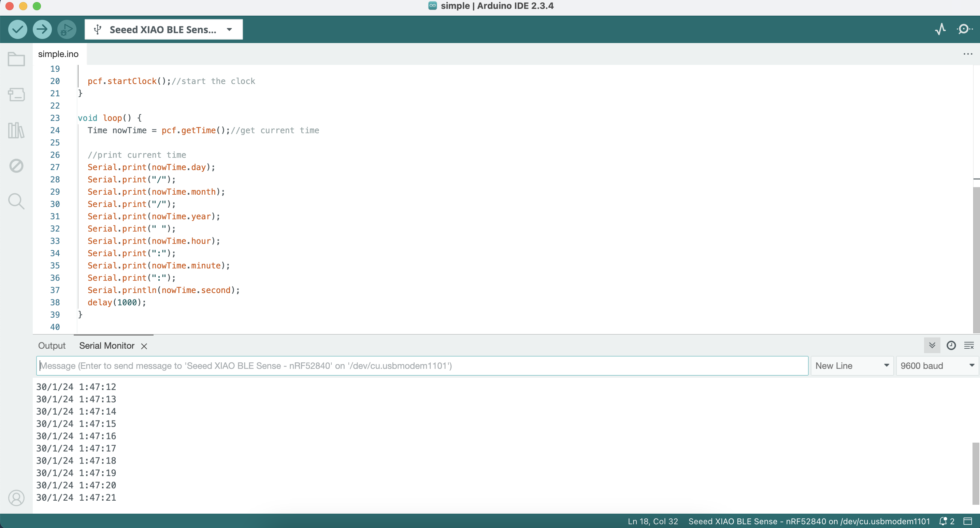Switch to the Output tab
980x528 pixels.
[x=52, y=346]
